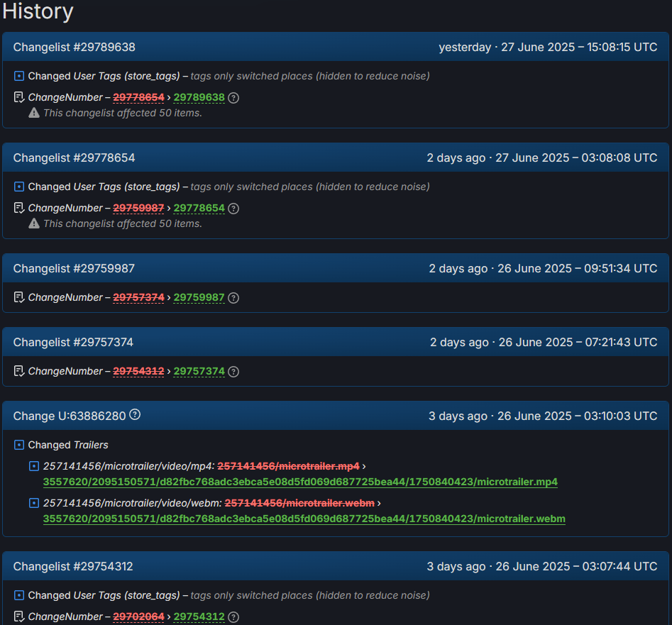Click the 'Changed Trailers' text
Viewport: 672px width, 625px height.
click(x=68, y=445)
